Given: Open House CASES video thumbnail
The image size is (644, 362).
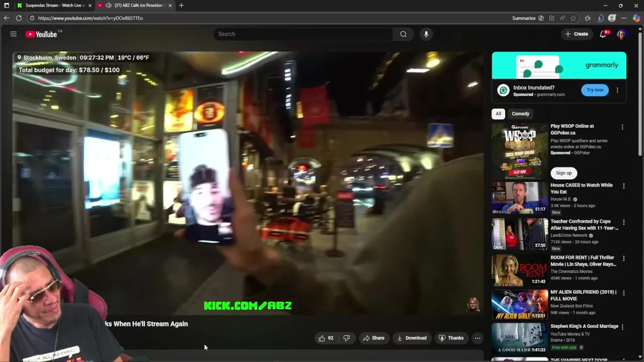Looking at the screenshot, I should (520, 198).
